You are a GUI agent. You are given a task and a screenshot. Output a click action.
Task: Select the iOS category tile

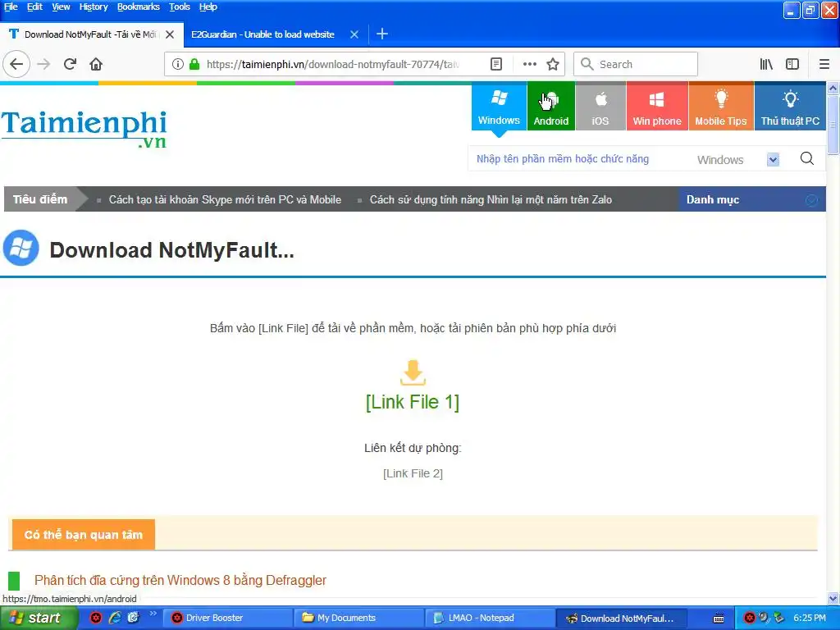(600, 106)
